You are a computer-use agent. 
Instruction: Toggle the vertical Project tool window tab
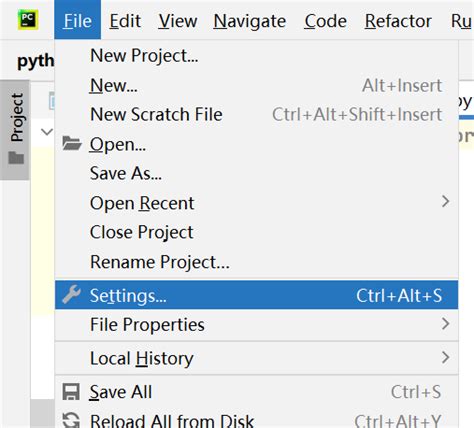[15, 130]
